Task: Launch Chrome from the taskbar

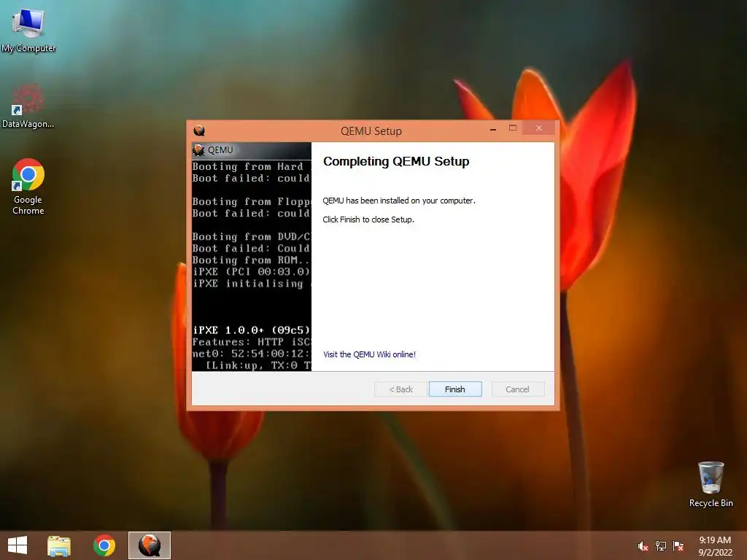Action: click(104, 545)
